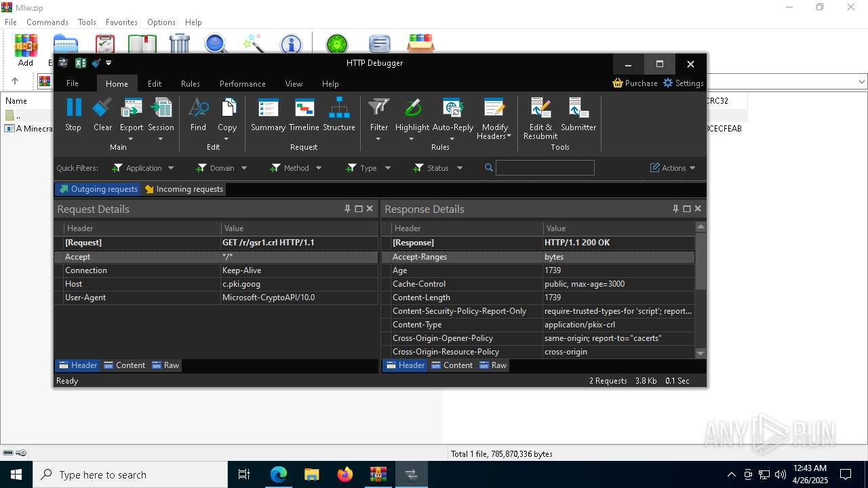Select the Outgoing requests tab

98,189
